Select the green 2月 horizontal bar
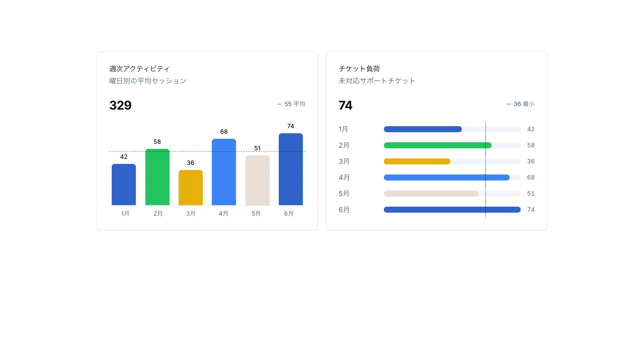644x362 pixels. 438,145
